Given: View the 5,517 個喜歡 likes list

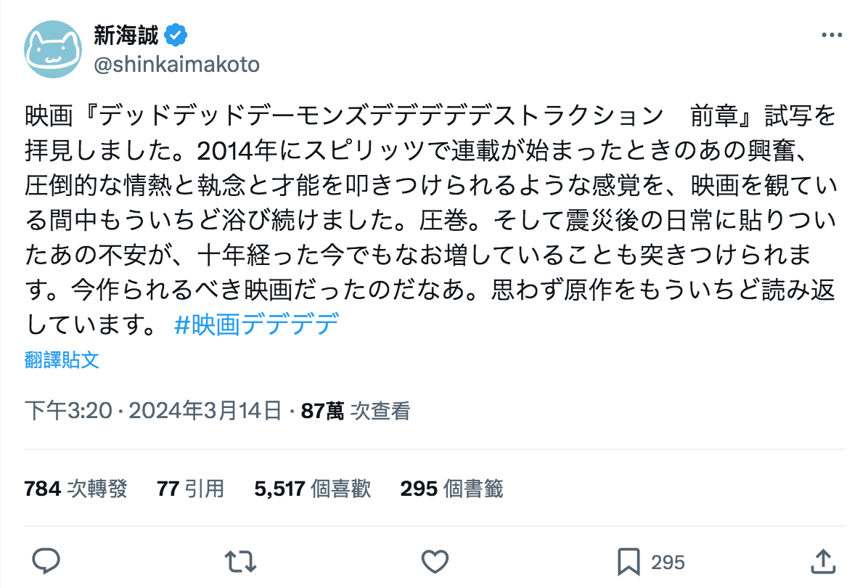Looking at the screenshot, I should [313, 489].
